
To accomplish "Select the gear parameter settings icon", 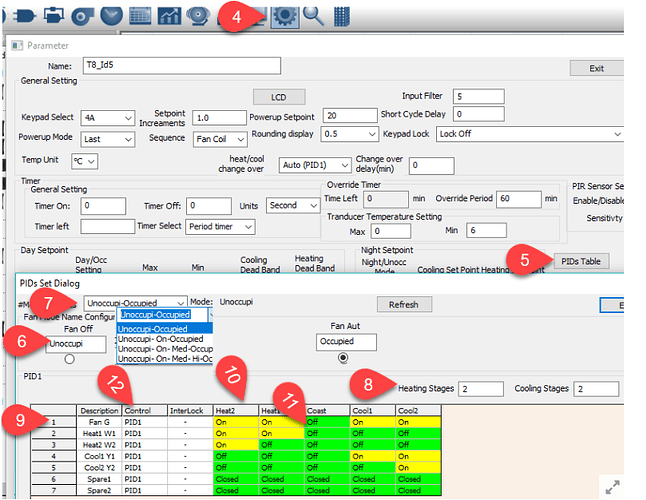I will (x=283, y=16).
